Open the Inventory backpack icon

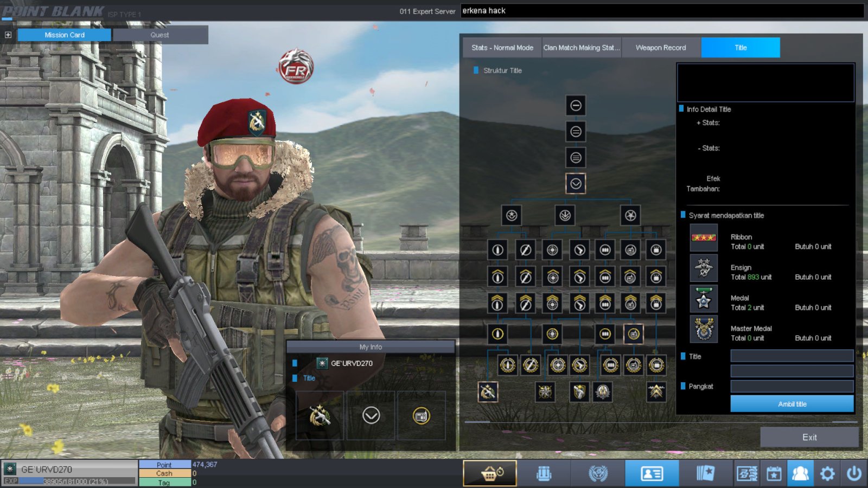tap(544, 473)
